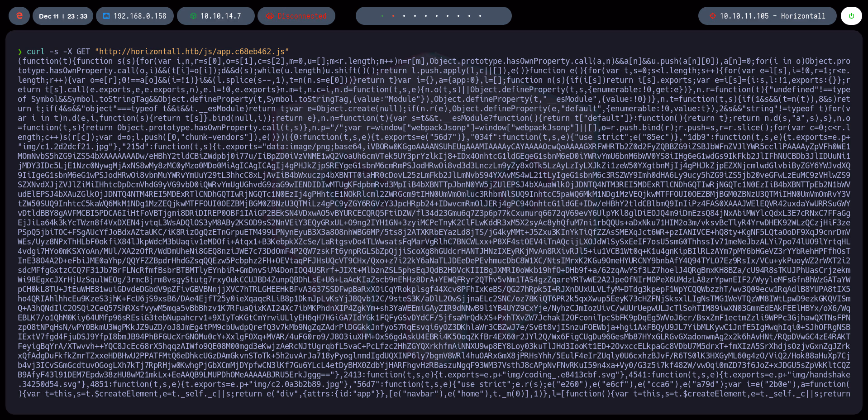Click the blue network icon beside 192.168.0.158
Image resolution: width=868 pixels, height=420 pixels.
(106, 15)
